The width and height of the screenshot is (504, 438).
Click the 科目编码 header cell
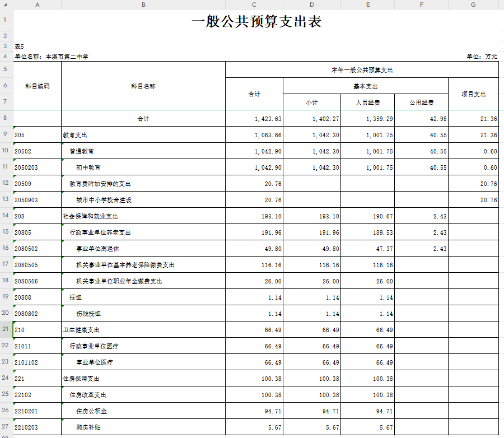pyautogui.click(x=38, y=86)
